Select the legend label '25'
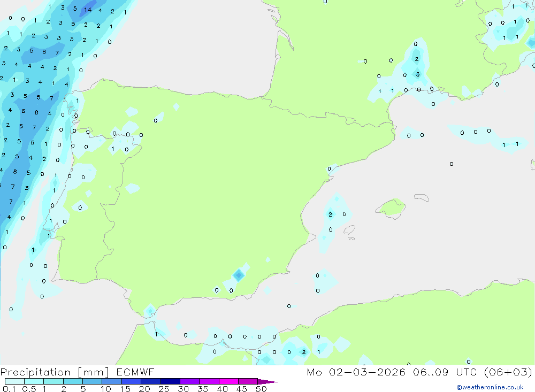 click(164, 389)
